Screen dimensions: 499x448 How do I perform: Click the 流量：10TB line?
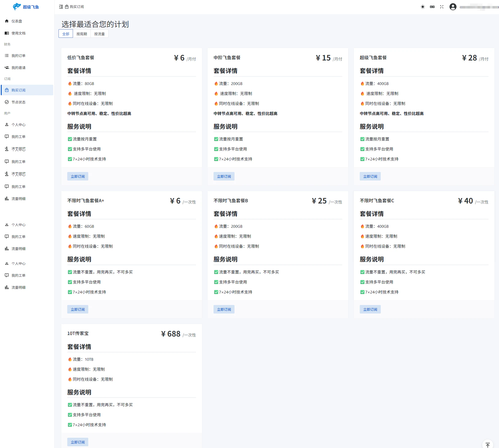tap(81, 359)
